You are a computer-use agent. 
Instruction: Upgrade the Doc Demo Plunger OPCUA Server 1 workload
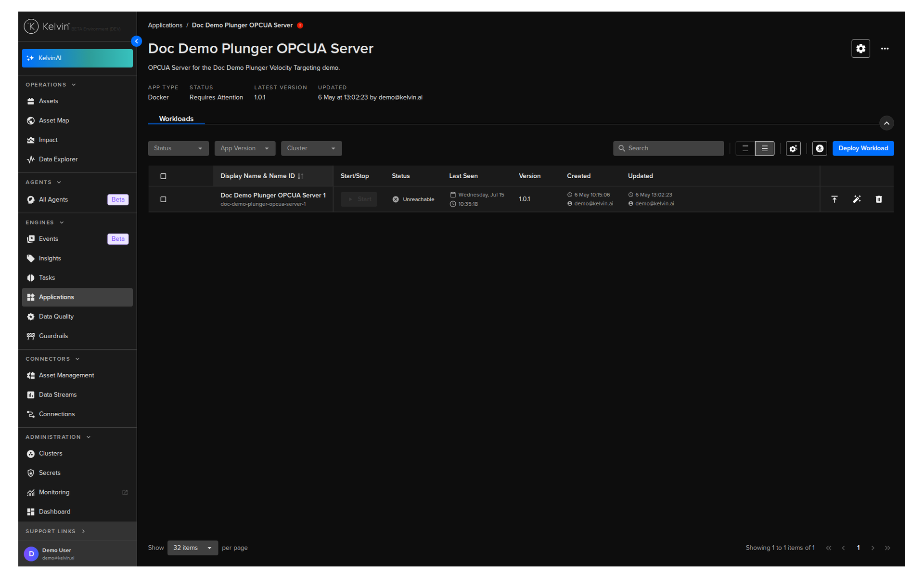tap(834, 199)
